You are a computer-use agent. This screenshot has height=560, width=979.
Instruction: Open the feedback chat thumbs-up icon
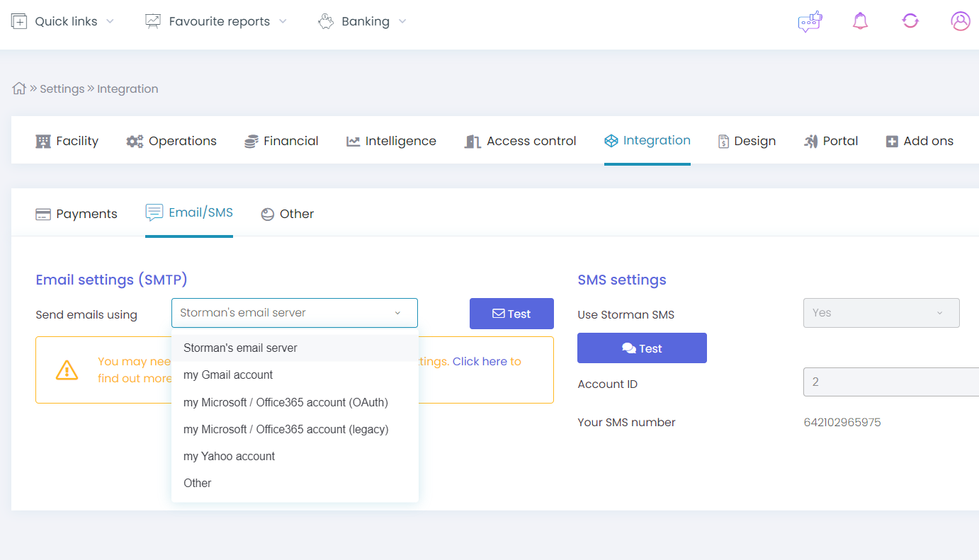click(810, 21)
